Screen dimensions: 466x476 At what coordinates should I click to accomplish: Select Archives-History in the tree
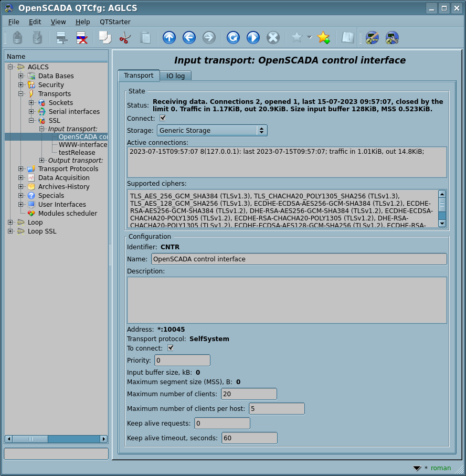tap(63, 187)
